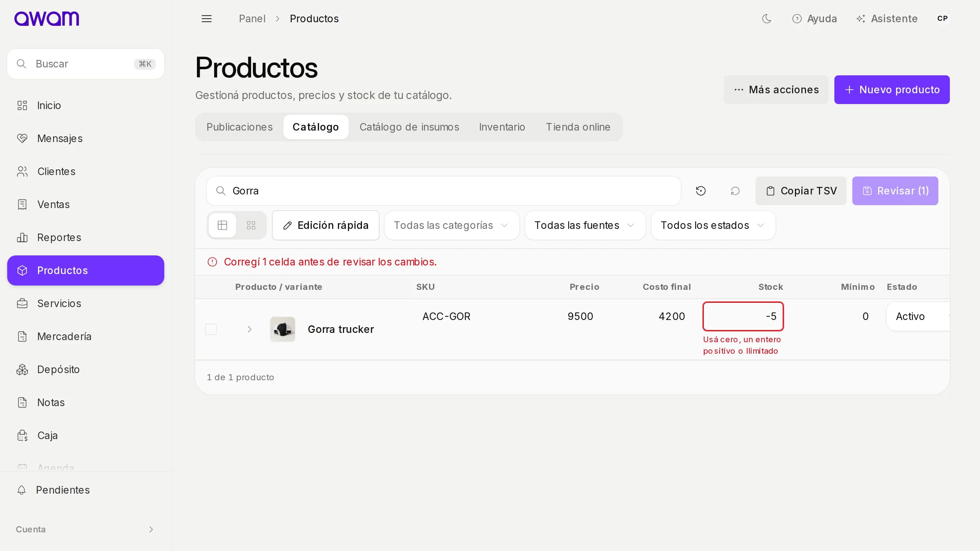Select the Gorra trucker row checkbox
This screenshot has width=980, height=551.
click(211, 329)
